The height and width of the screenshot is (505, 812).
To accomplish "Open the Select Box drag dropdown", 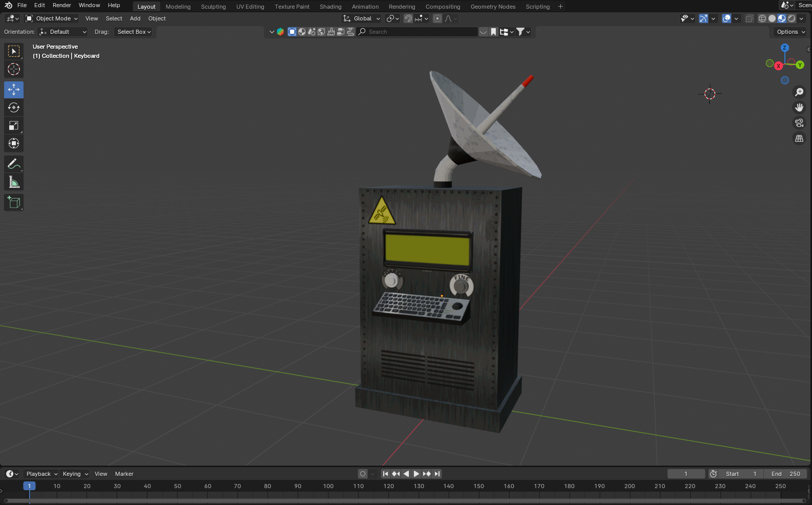I will [x=134, y=32].
